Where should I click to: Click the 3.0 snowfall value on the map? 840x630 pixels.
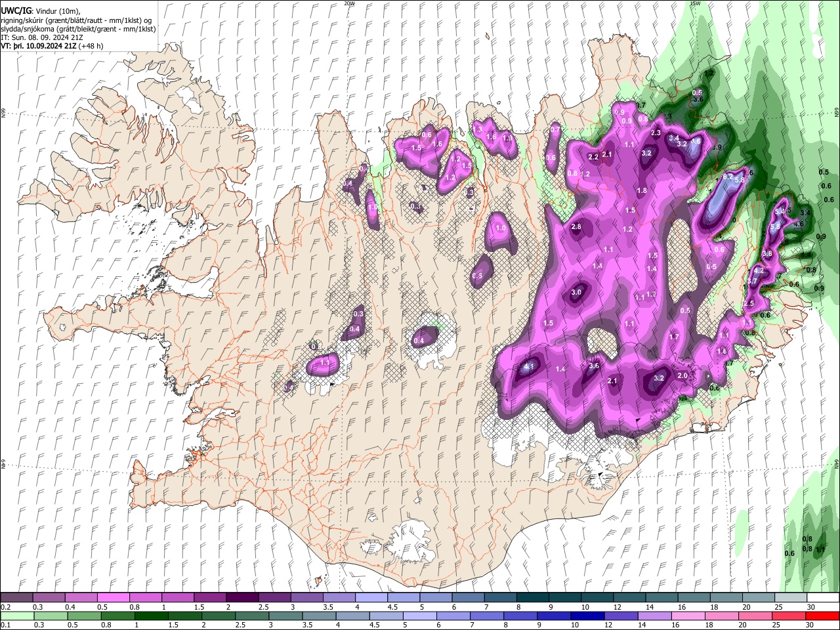[576, 292]
